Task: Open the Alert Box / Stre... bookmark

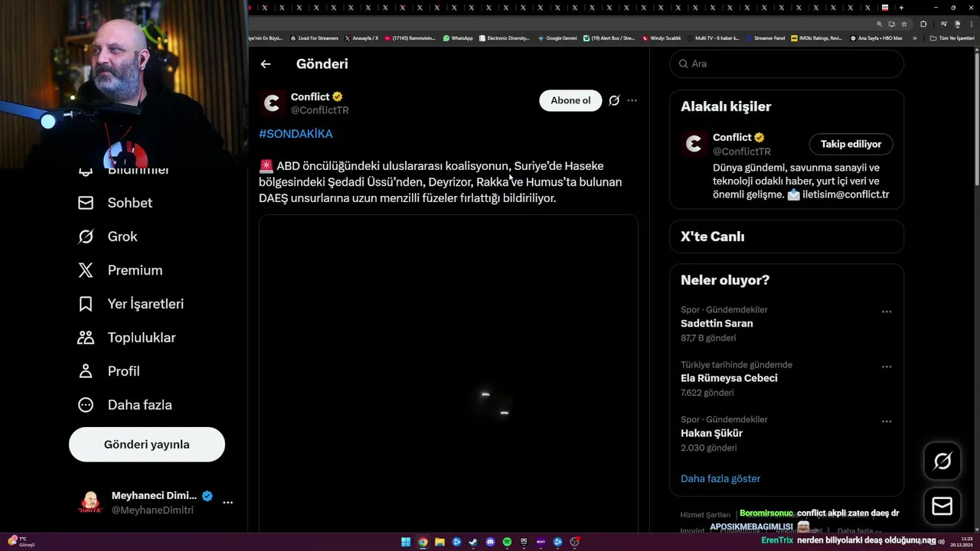Action: pyautogui.click(x=609, y=37)
